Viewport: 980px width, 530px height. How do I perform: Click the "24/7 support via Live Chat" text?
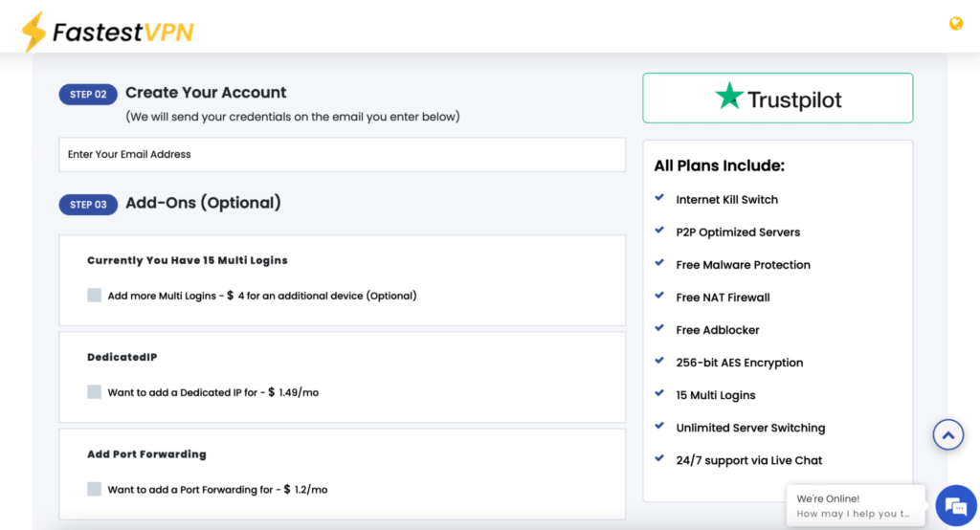point(748,460)
